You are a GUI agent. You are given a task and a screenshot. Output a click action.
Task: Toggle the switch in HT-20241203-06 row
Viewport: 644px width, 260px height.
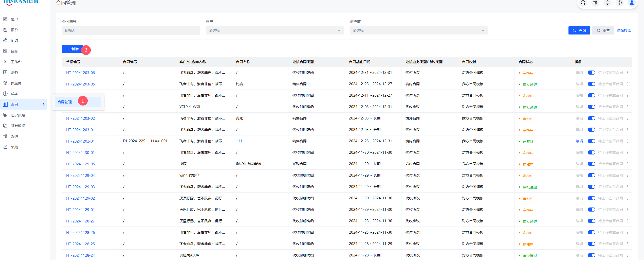592,73
